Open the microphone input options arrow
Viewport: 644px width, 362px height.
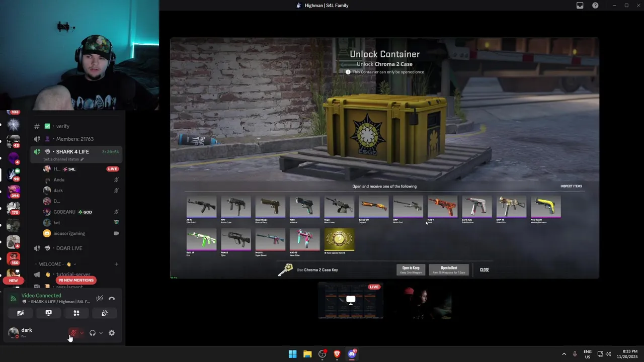click(x=82, y=333)
